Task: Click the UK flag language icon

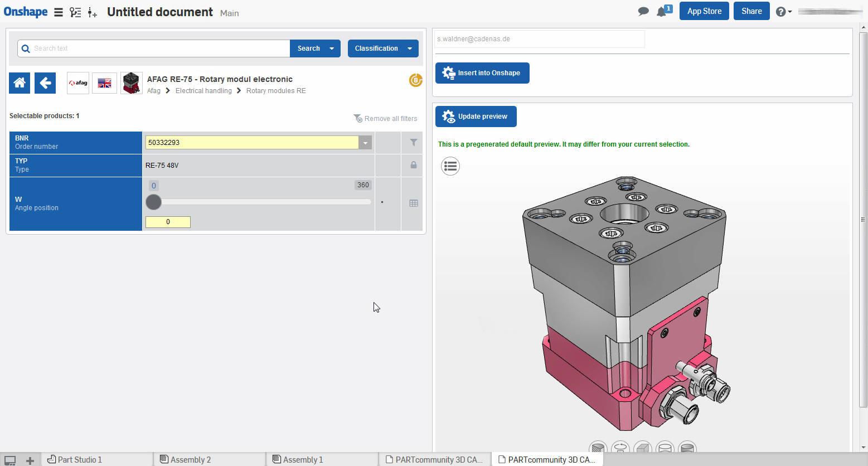Action: pyautogui.click(x=104, y=83)
